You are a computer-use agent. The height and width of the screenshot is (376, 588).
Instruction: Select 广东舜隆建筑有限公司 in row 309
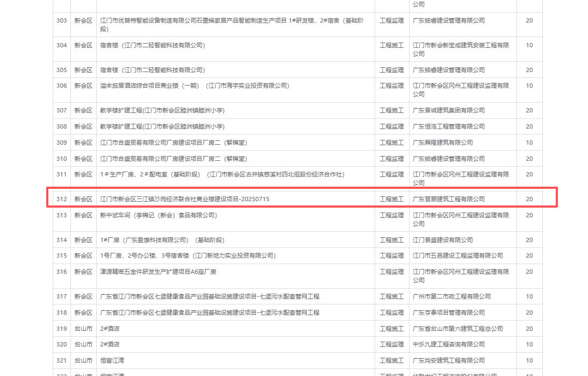pos(442,143)
